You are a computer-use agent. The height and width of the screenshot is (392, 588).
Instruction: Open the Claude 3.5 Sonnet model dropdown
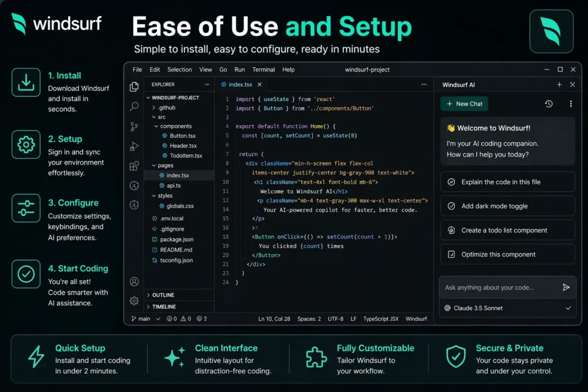pos(508,308)
